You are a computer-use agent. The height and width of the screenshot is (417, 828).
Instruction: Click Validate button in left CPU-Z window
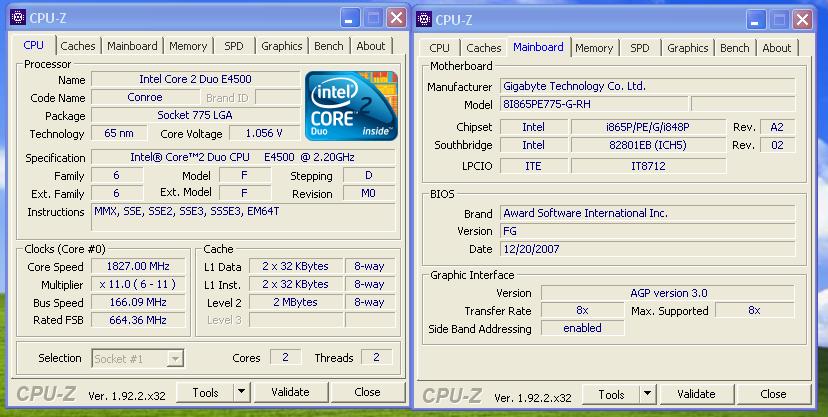click(290, 392)
